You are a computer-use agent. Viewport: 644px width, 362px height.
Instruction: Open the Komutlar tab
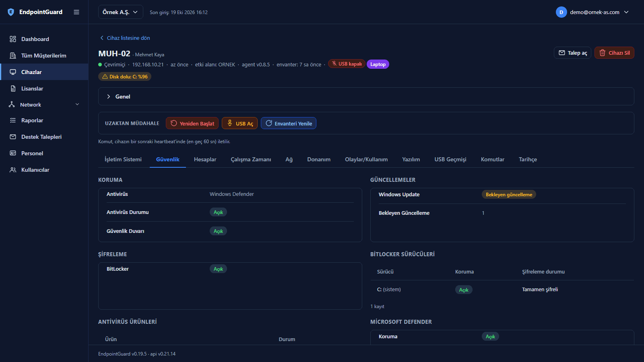pyautogui.click(x=493, y=159)
